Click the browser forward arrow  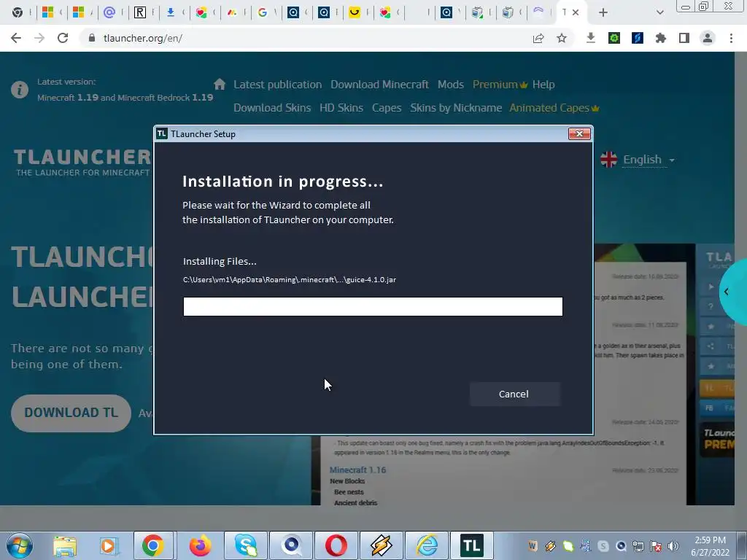[x=39, y=38]
